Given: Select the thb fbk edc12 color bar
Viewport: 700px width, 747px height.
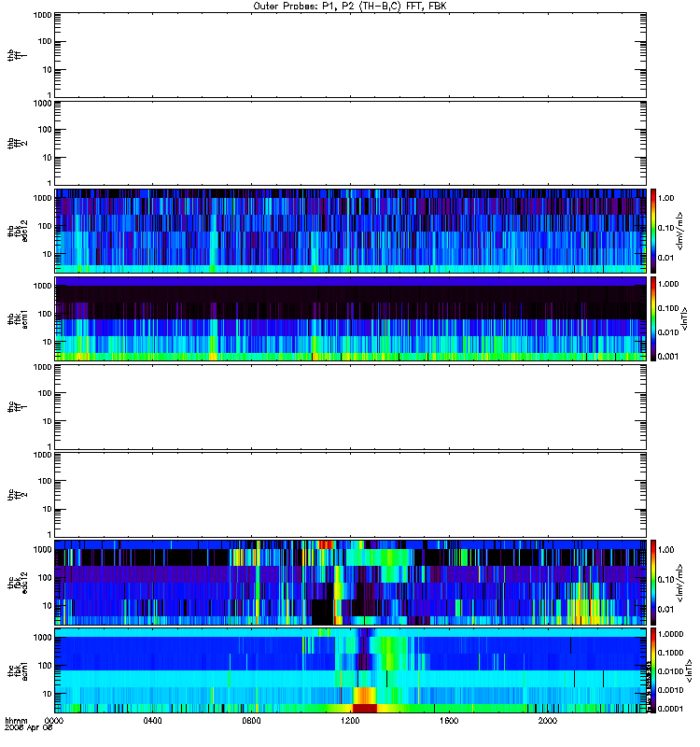Looking at the screenshot, I should (x=653, y=231).
